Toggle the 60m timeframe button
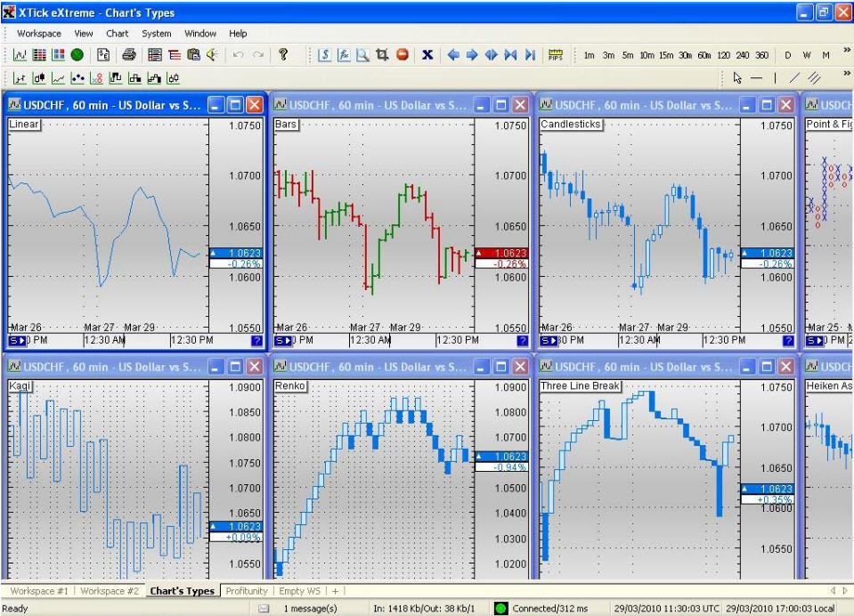854x616 pixels. (x=704, y=55)
